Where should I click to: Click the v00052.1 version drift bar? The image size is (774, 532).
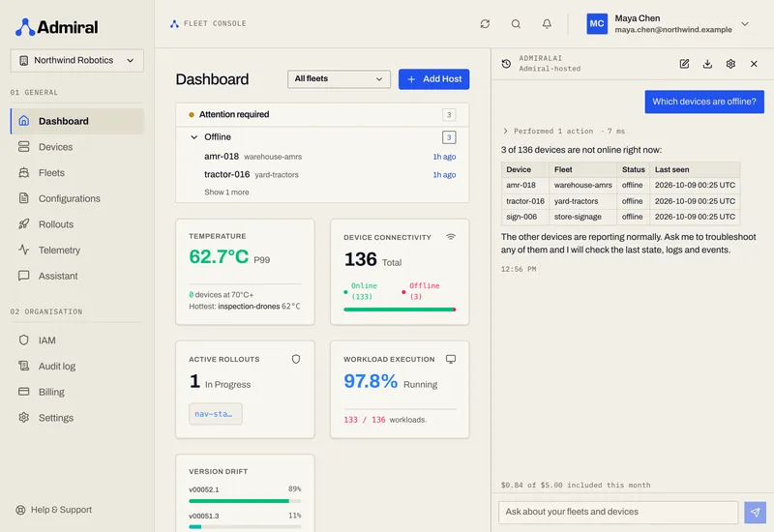[245, 501]
